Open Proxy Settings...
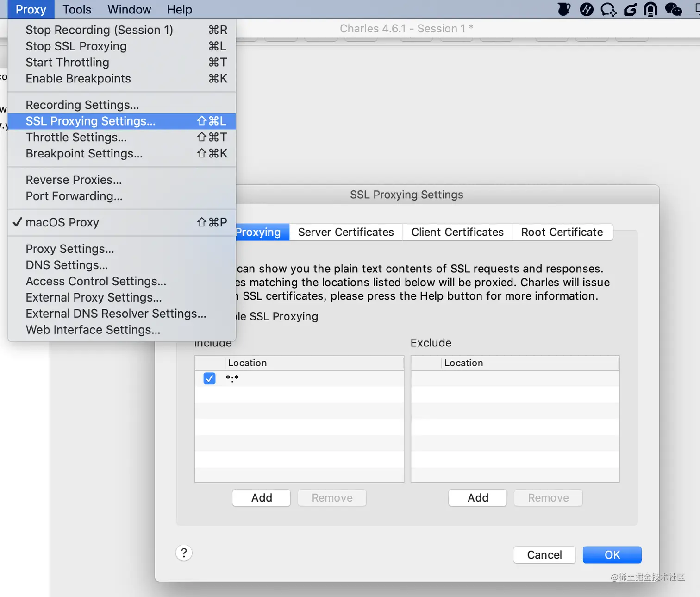Image resolution: width=700 pixels, height=597 pixels. tap(122, 249)
